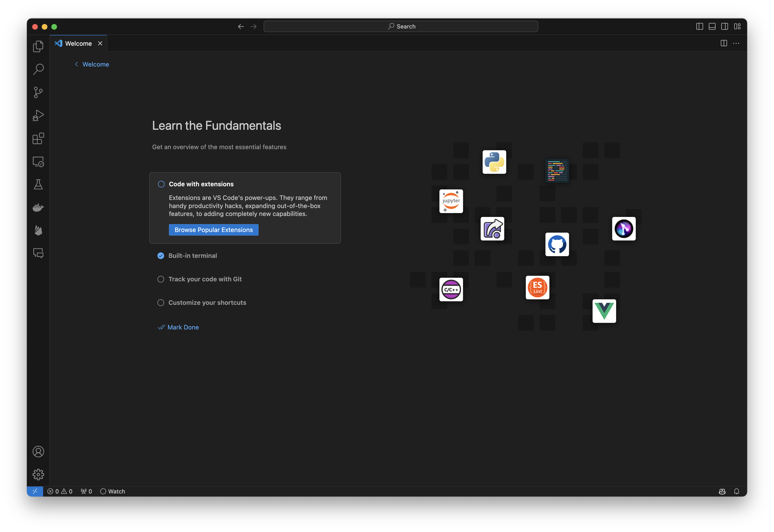Open the Source Control view
The height and width of the screenshot is (532, 774).
pos(38,92)
